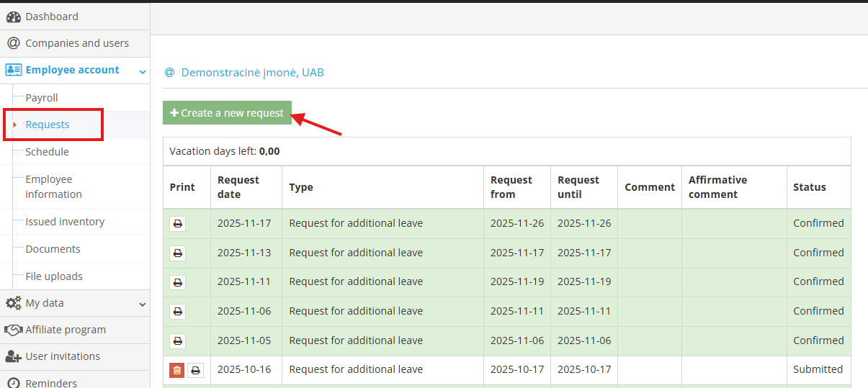Print the request dated 2025-11-06

click(178, 312)
